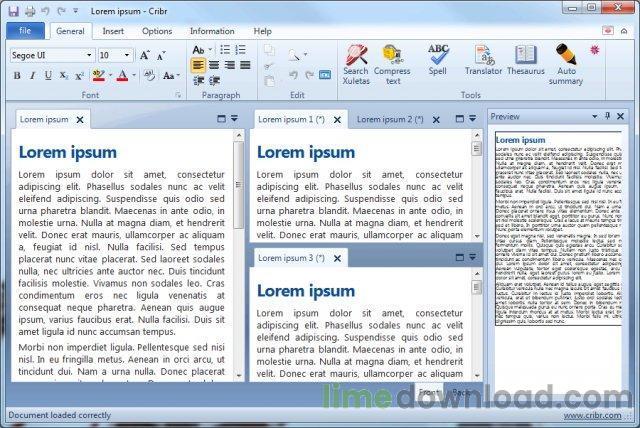Screen dimensions: 640x428
Task: Close the Lorem ipsum 3 (*) tab
Action: point(337,258)
